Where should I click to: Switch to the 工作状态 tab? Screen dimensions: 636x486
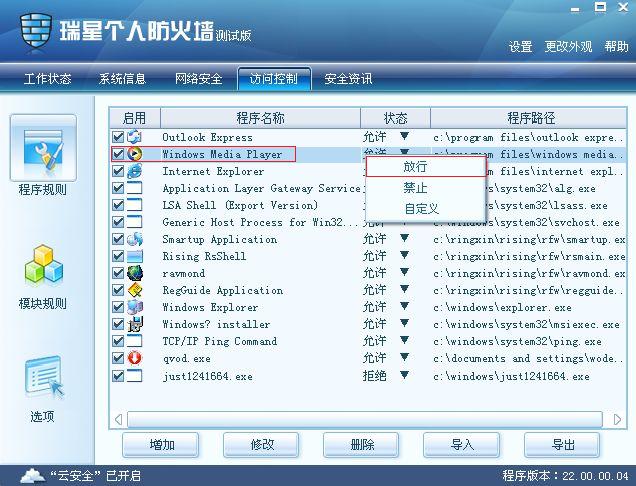coord(47,79)
